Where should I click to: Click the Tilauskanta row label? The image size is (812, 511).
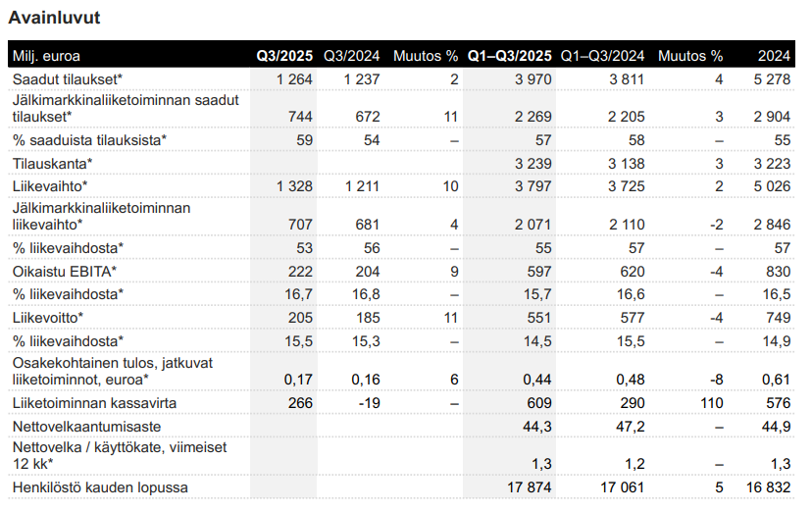click(53, 163)
